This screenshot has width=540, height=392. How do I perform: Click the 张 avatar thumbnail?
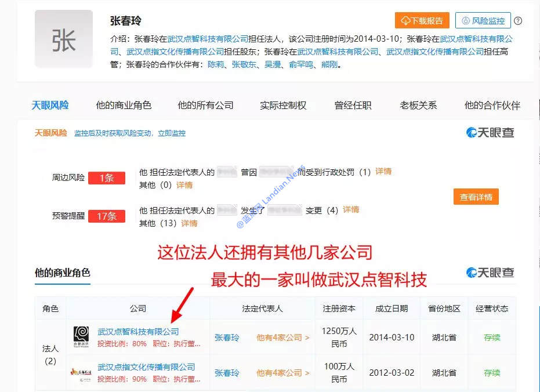pos(64,39)
